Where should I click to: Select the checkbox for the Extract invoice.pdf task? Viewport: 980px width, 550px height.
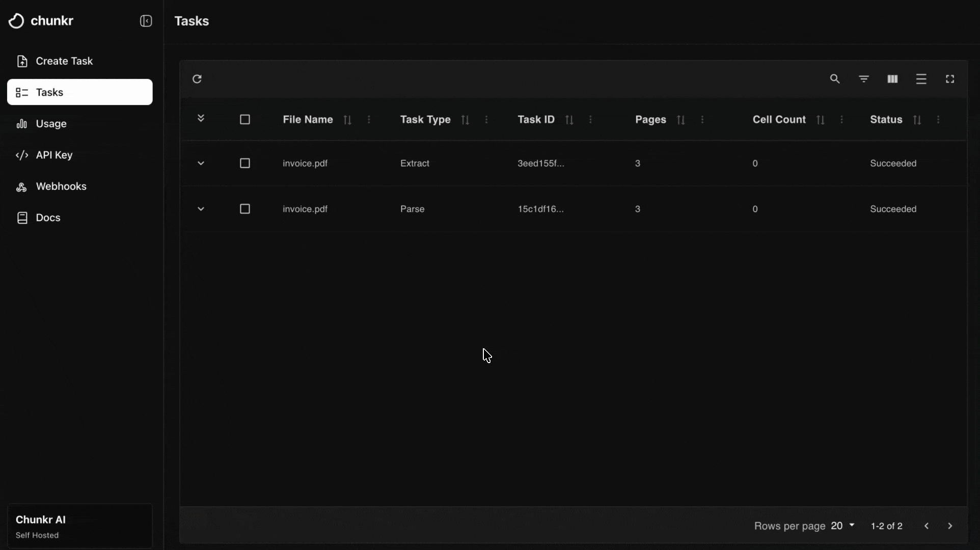tap(245, 163)
